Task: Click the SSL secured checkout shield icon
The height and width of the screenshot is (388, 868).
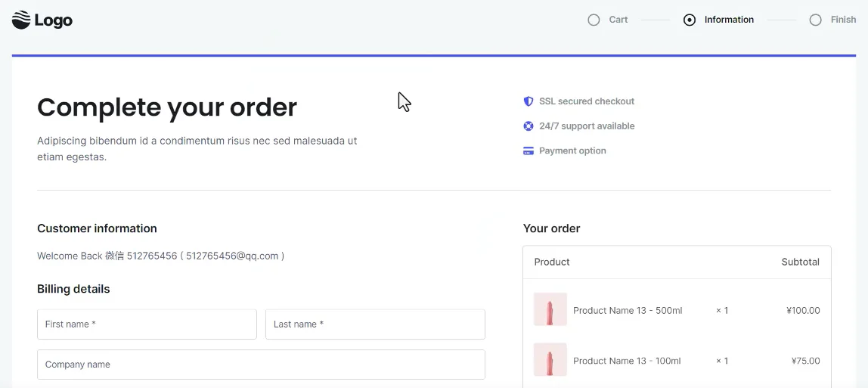Action: [x=529, y=101]
